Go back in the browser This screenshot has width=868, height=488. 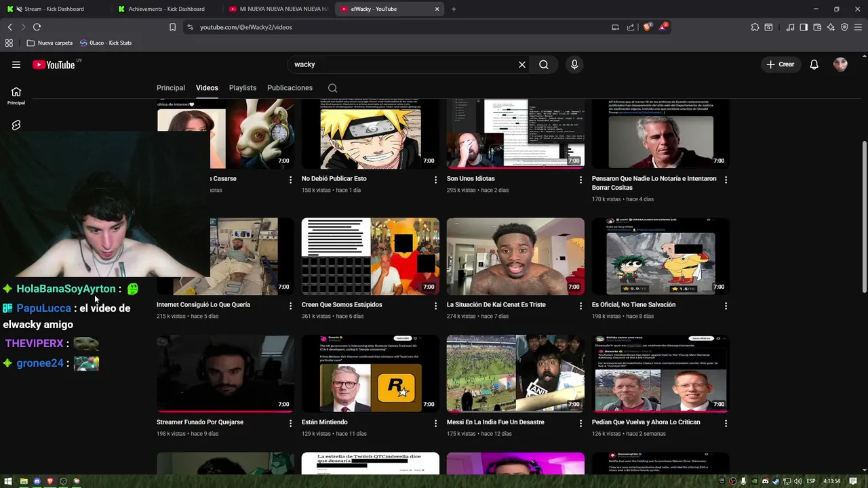(9, 27)
